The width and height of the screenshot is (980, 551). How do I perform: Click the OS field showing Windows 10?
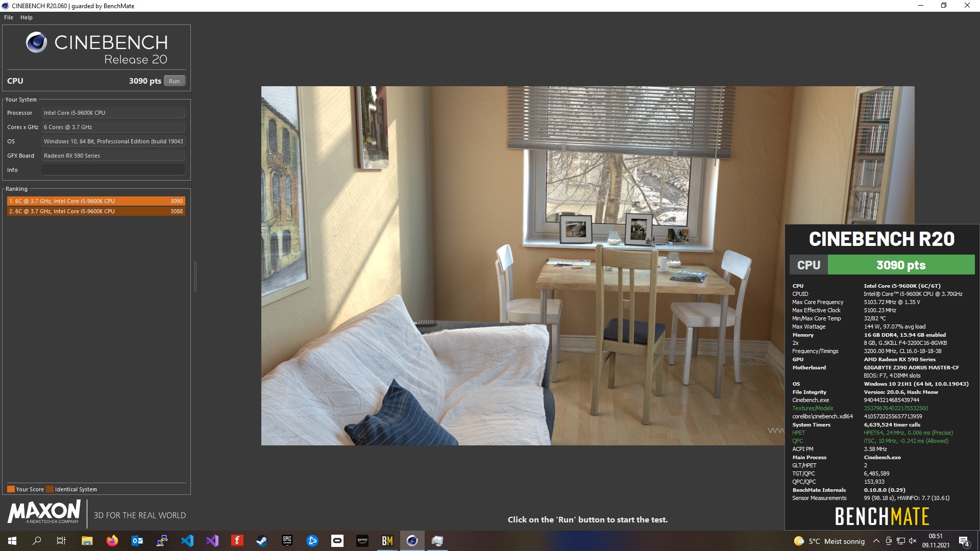[x=113, y=141]
